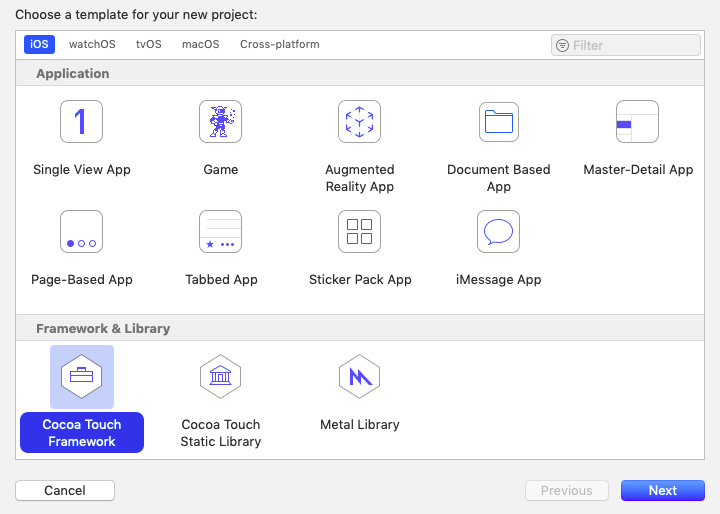
Task: Click the Cocoa Touch Framework toolbox icon
Action: pyautogui.click(x=82, y=377)
